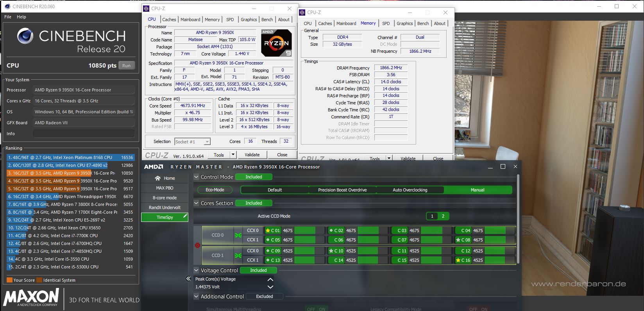Toggle Additional Control Excluded switch
644x311 pixels.
265,297
